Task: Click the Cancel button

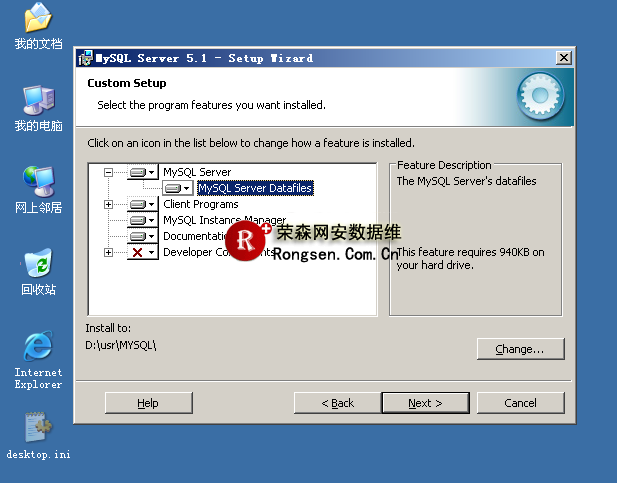Action: coord(521,403)
